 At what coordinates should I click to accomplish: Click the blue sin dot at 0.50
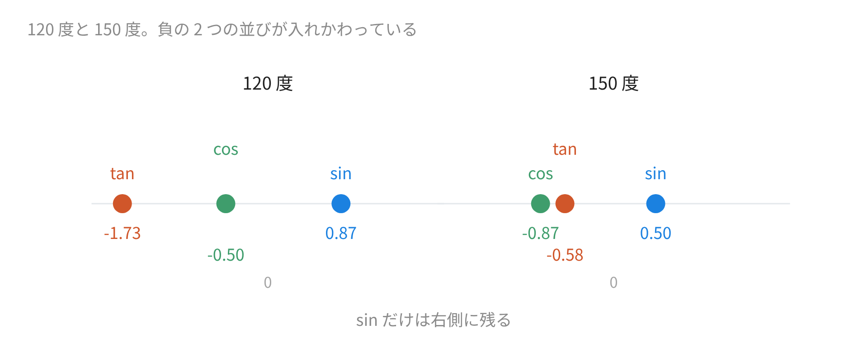coord(656,204)
